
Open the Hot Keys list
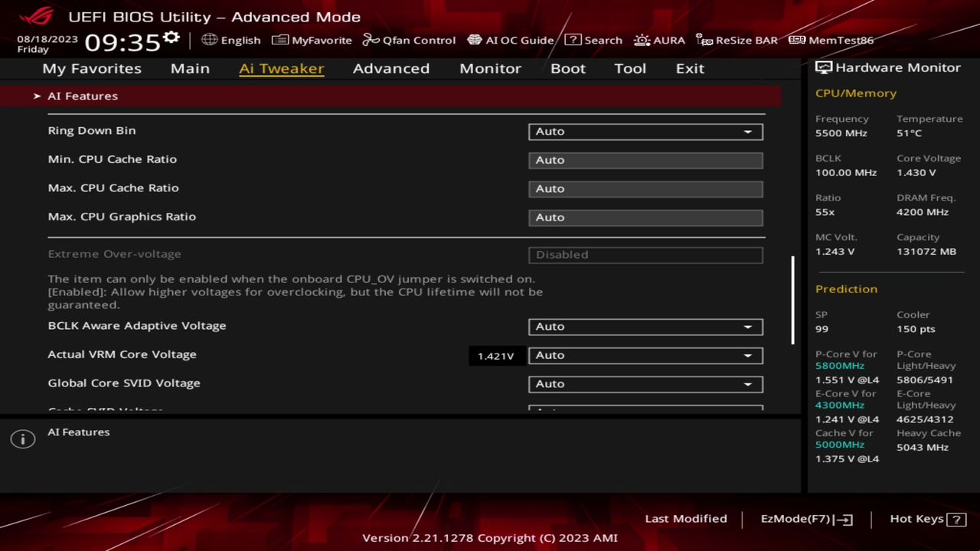click(927, 519)
